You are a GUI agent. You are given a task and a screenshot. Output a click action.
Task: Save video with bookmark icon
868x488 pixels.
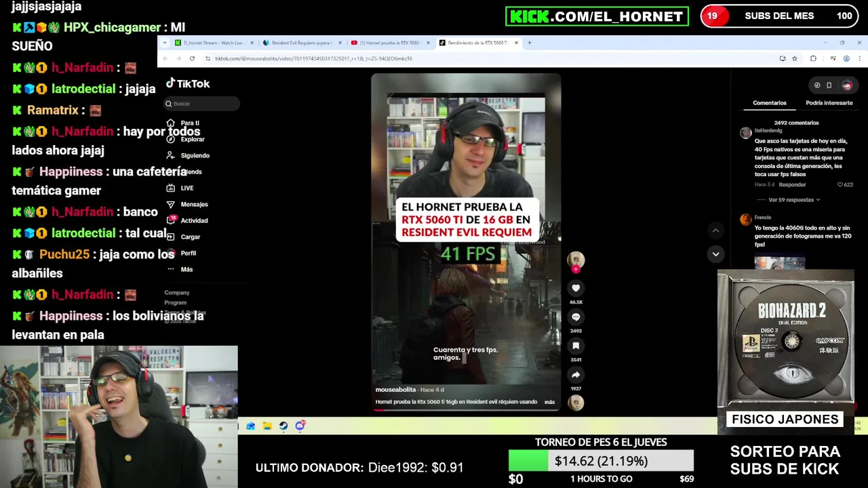pyautogui.click(x=576, y=346)
